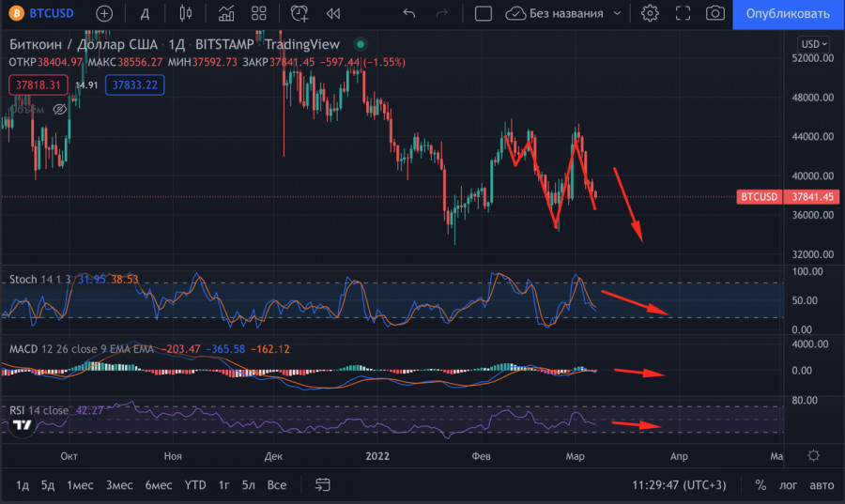The height and width of the screenshot is (504, 845).
Task: Click the BTCUSD 37841.45 price label
Action: pyautogui.click(x=788, y=197)
